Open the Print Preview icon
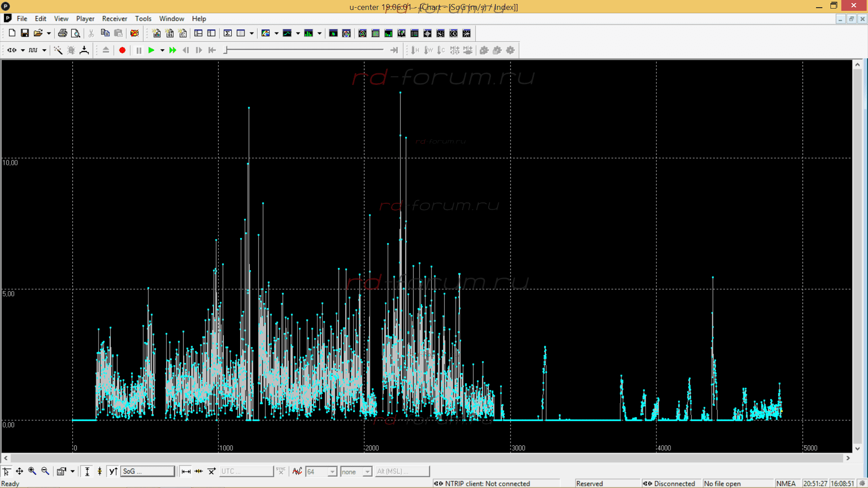The height and width of the screenshot is (488, 868). point(75,33)
